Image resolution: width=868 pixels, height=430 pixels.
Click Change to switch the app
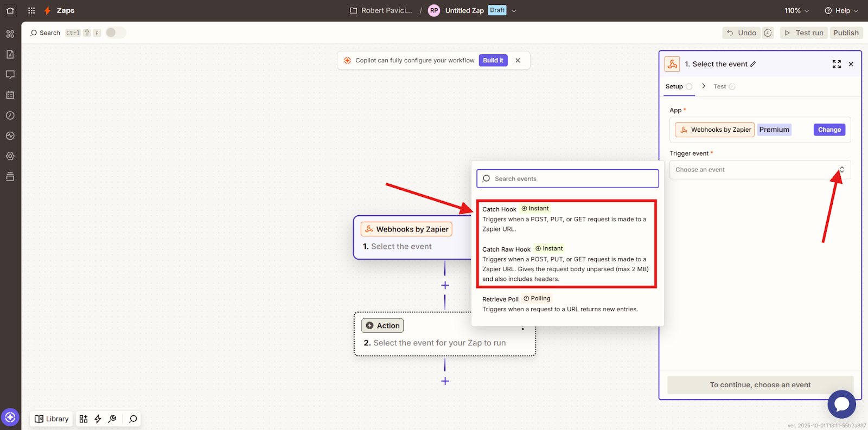(x=829, y=130)
